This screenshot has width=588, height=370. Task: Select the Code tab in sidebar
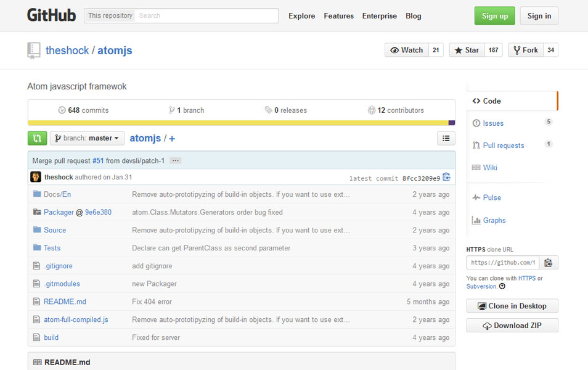[x=512, y=101]
